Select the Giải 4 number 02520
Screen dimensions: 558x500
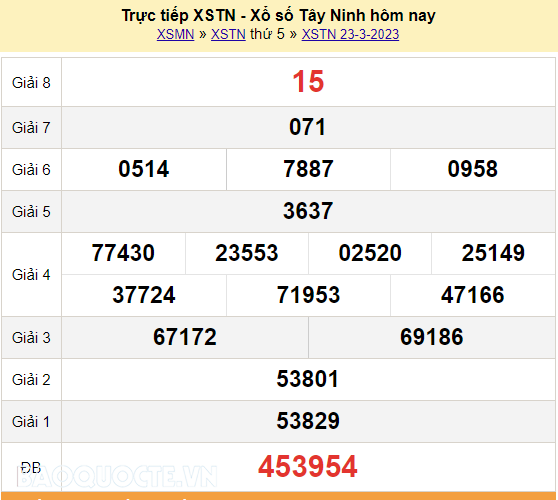[x=370, y=253]
